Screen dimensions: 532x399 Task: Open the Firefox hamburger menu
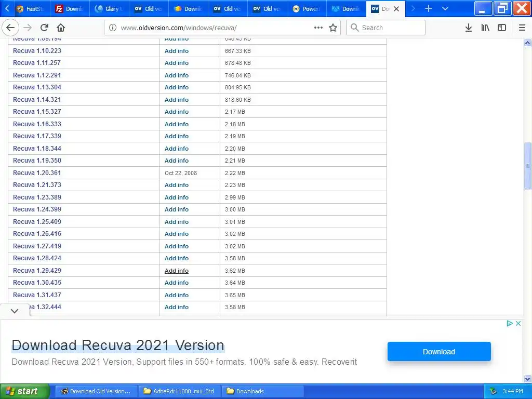point(522,28)
